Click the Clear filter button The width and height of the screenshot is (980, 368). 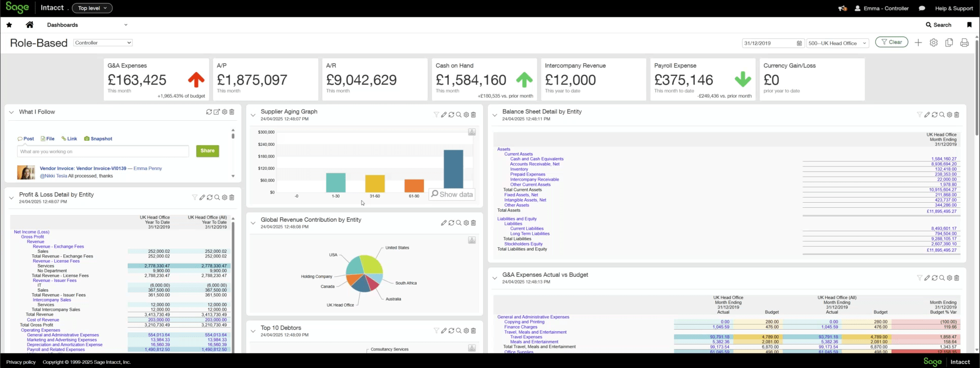point(892,42)
